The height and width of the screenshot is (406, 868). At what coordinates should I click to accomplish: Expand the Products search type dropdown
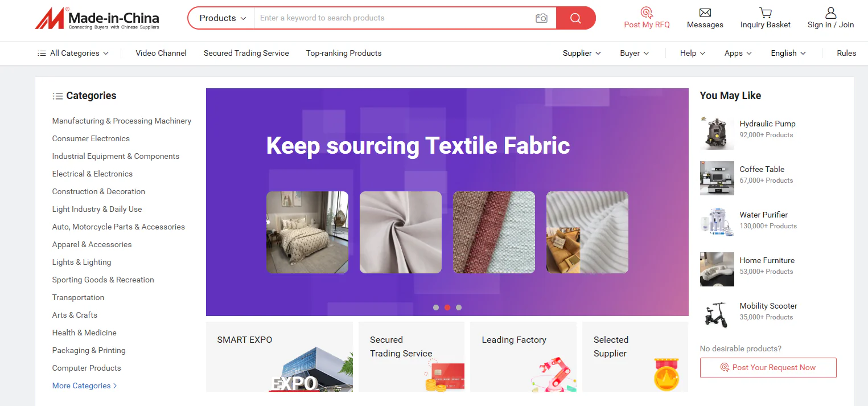[222, 18]
